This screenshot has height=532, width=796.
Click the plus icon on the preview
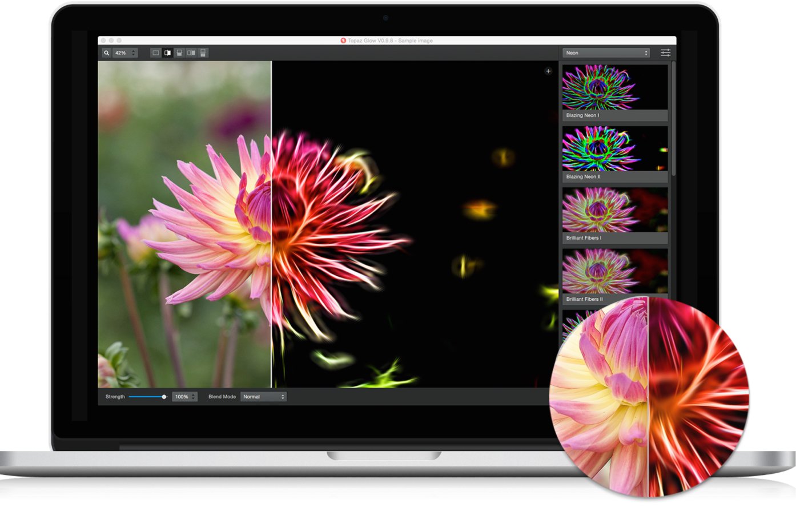click(548, 71)
